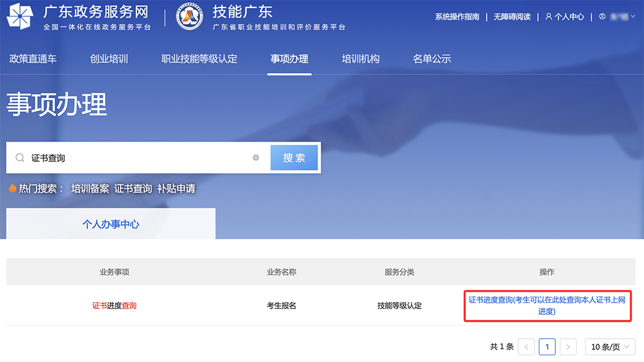Viewport: 644px width, 362px height.
Task: Switch to the 政策直通车 nav tab
Action: (33, 59)
